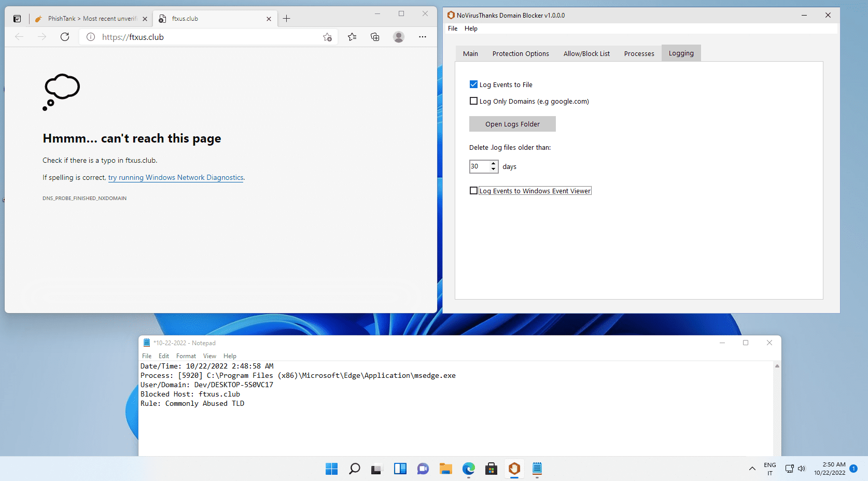This screenshot has width=868, height=481.
Task: View site information icon in address bar
Action: click(x=91, y=37)
